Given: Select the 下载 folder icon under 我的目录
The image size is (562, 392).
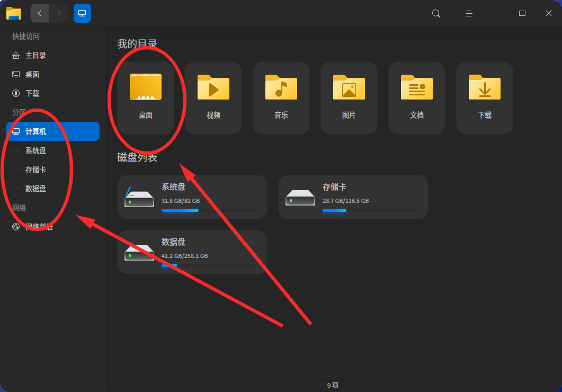Looking at the screenshot, I should tap(485, 87).
